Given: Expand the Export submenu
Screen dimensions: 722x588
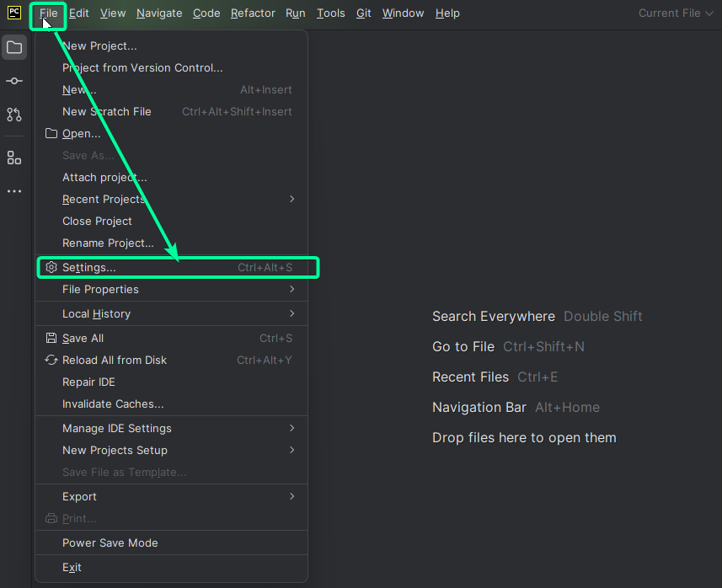Looking at the screenshot, I should tap(171, 496).
